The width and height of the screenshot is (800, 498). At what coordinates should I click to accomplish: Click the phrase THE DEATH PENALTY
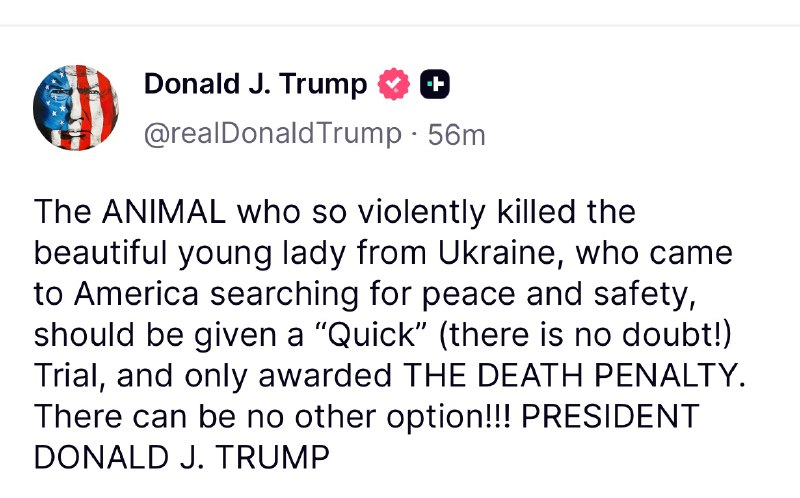point(573,376)
